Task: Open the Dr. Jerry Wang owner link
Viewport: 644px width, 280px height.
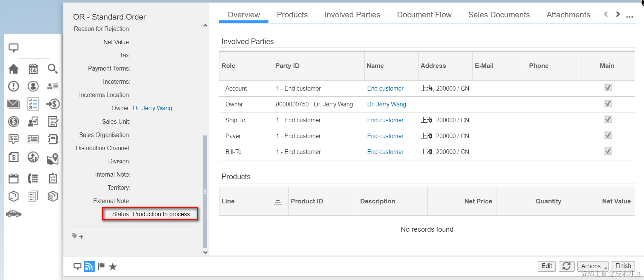Action: point(152,108)
